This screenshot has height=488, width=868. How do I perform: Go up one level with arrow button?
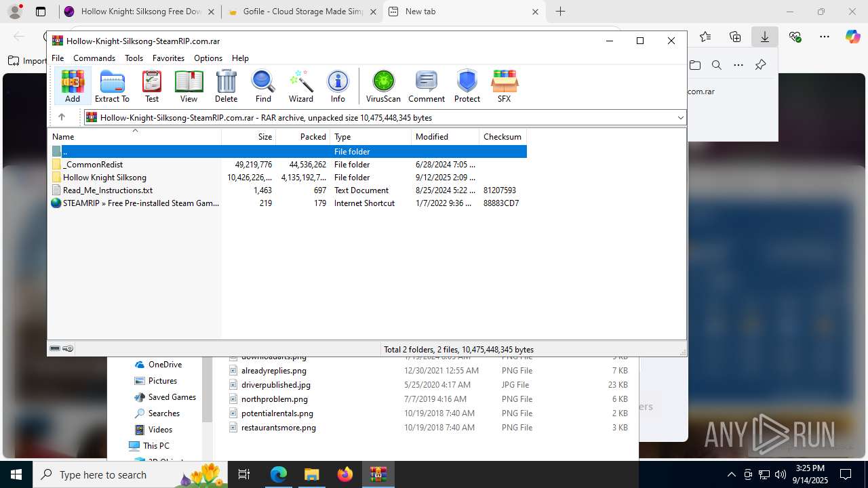coord(61,117)
